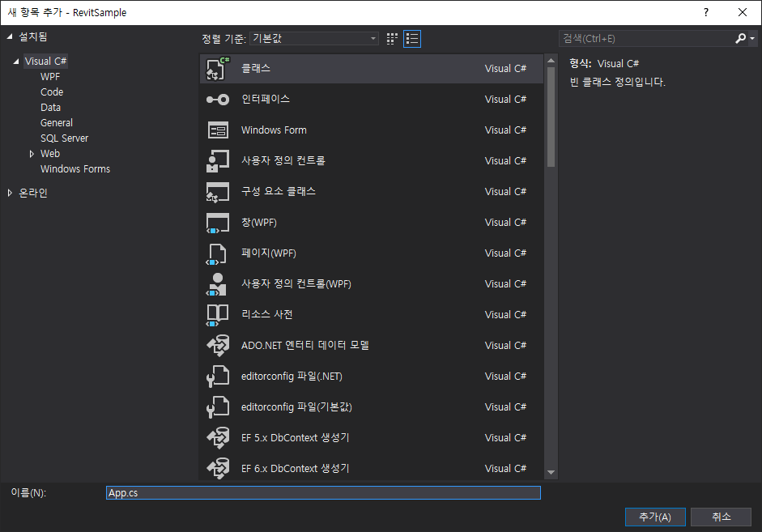Viewport: 762px width, 532px height.
Task: Select the 페이지(WPF) template icon
Action: 217,253
